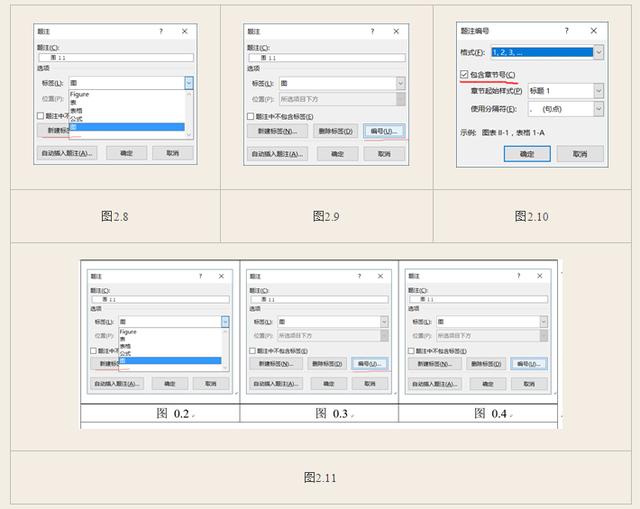Viewport: 640px width, 509px height.
Task: Click the 图2.11 figure caption text
Action: [320, 478]
